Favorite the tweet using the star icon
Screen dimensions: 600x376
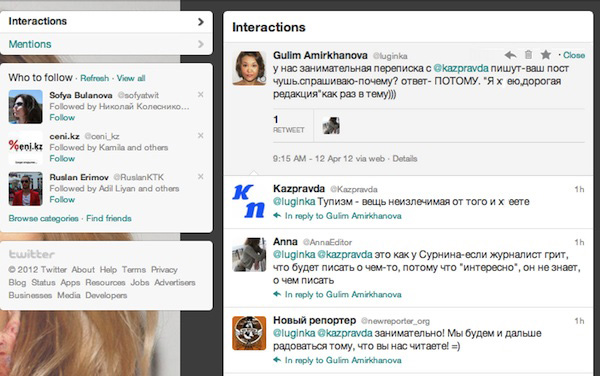(x=546, y=55)
